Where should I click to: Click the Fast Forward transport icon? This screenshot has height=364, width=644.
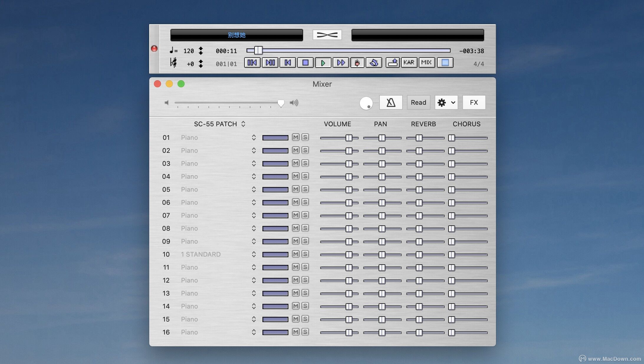coord(341,63)
